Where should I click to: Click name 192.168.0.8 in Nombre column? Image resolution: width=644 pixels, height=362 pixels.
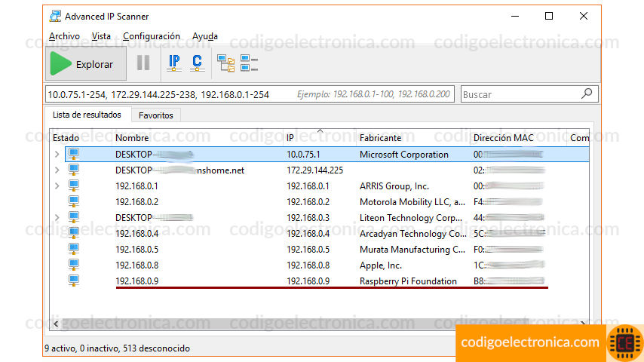click(136, 265)
